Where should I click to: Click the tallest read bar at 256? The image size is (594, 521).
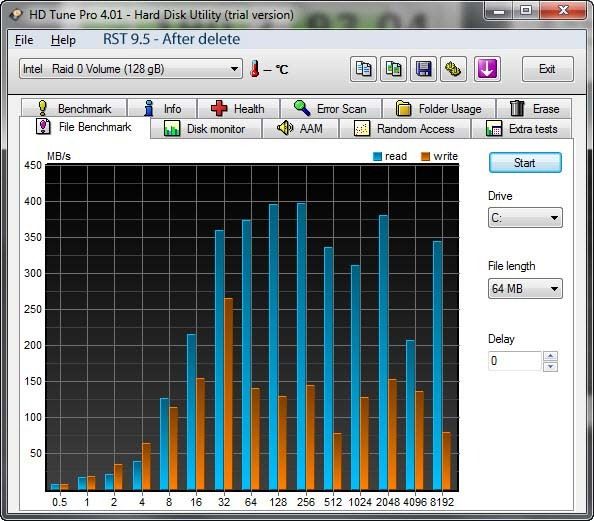[x=302, y=347]
